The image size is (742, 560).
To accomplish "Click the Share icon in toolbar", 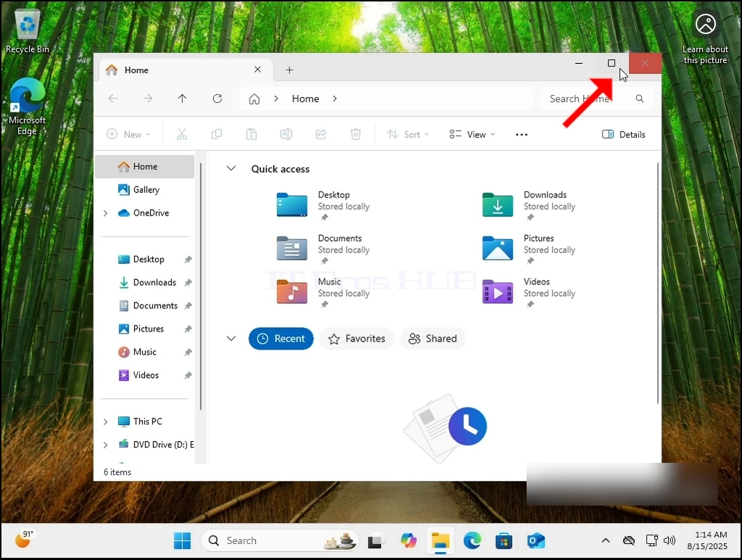I will [x=321, y=134].
